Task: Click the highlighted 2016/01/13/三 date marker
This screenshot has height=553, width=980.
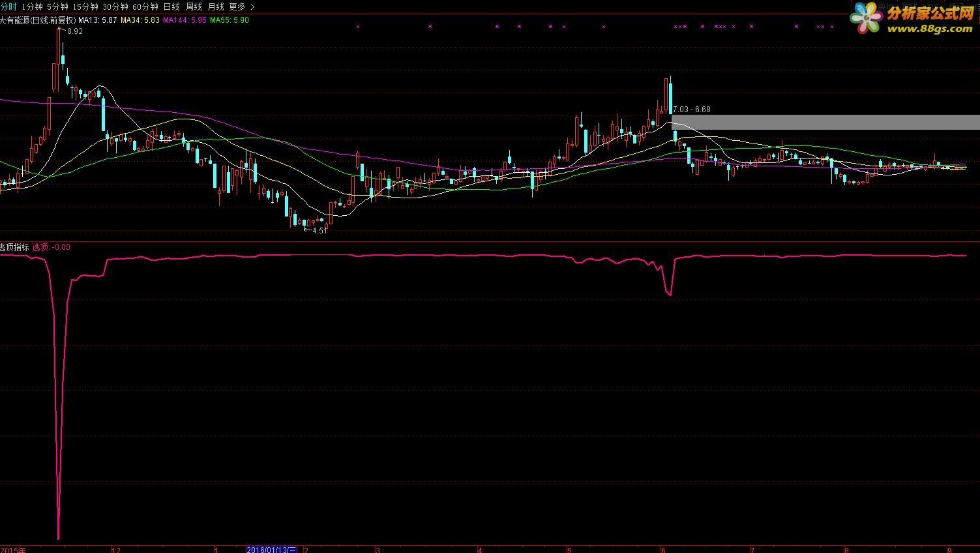Action: 271,550
